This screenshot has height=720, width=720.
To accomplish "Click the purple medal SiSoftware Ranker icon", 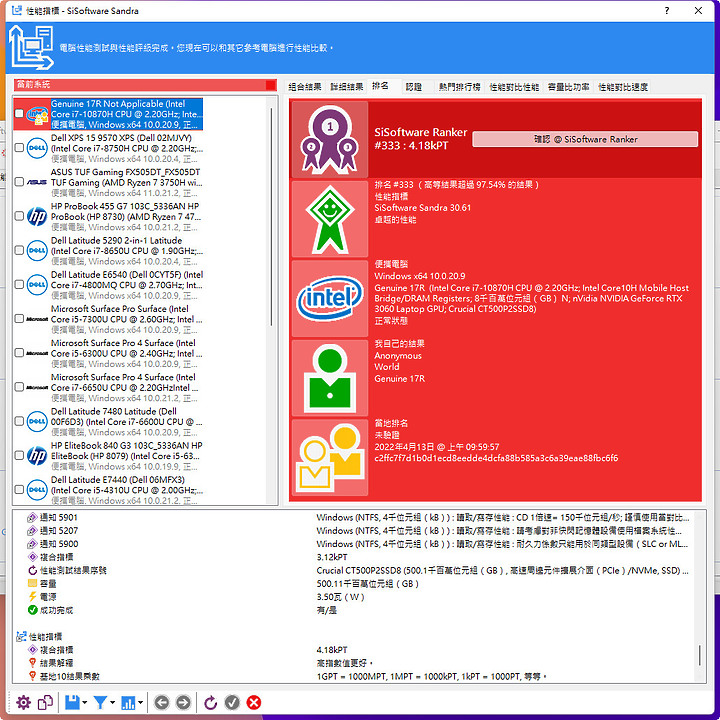I will (330, 139).
